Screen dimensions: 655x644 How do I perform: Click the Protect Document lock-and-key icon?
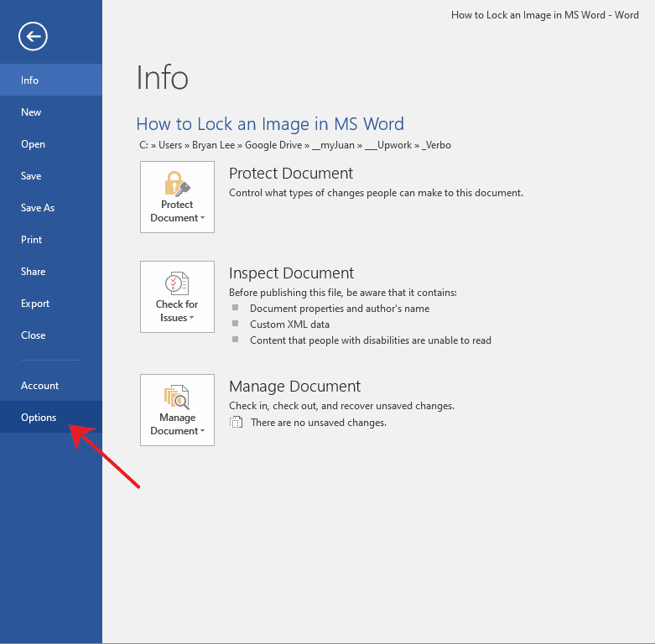click(177, 184)
